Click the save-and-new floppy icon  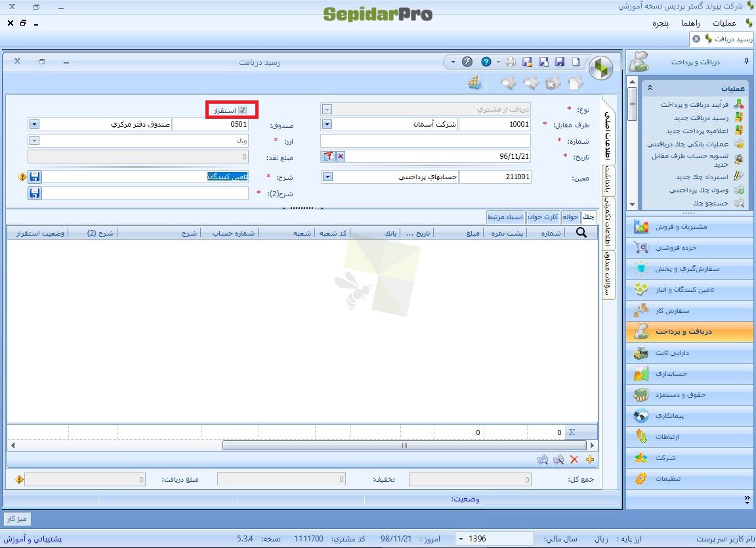tap(543, 62)
